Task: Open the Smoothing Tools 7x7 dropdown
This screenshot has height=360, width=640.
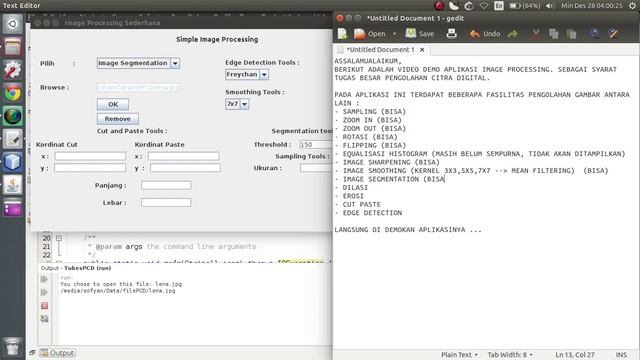Action: click(x=237, y=104)
